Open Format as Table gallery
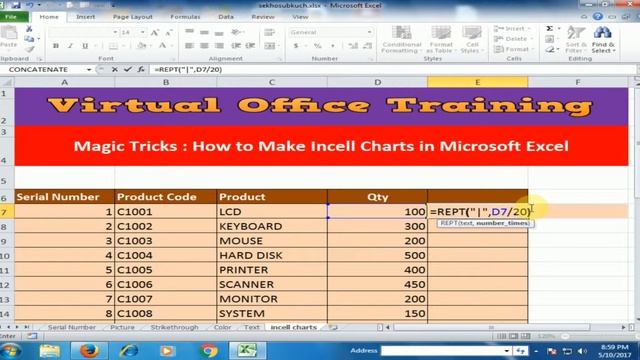Image resolution: width=640 pixels, height=360 pixels. [x=441, y=39]
